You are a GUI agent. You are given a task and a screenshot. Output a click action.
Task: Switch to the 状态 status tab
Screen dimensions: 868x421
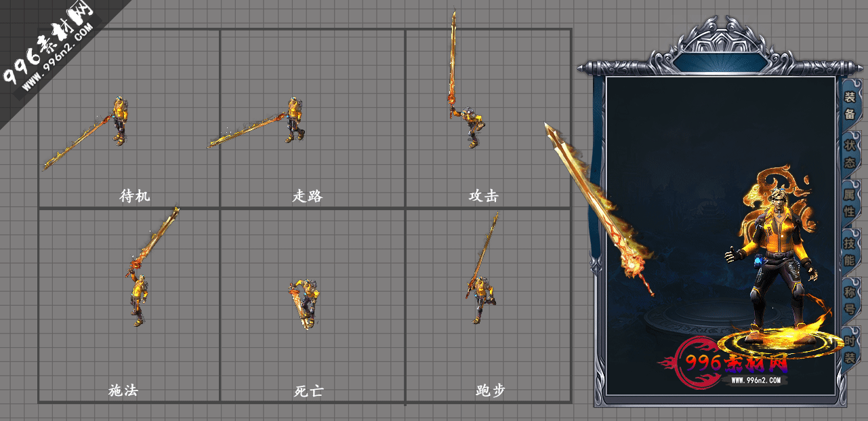850,154
